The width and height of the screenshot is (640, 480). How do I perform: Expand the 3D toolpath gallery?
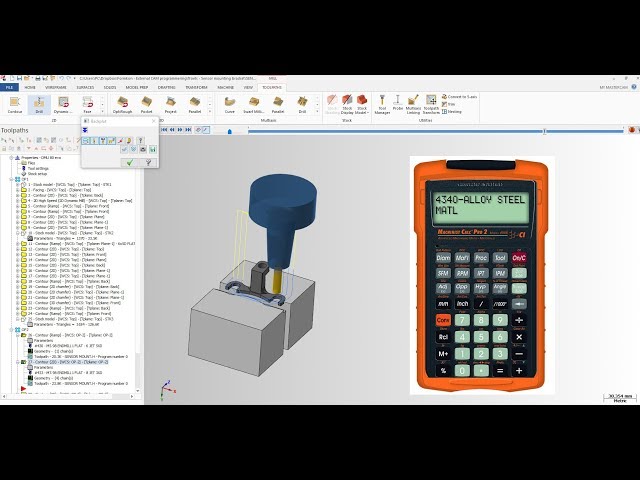(x=210, y=111)
